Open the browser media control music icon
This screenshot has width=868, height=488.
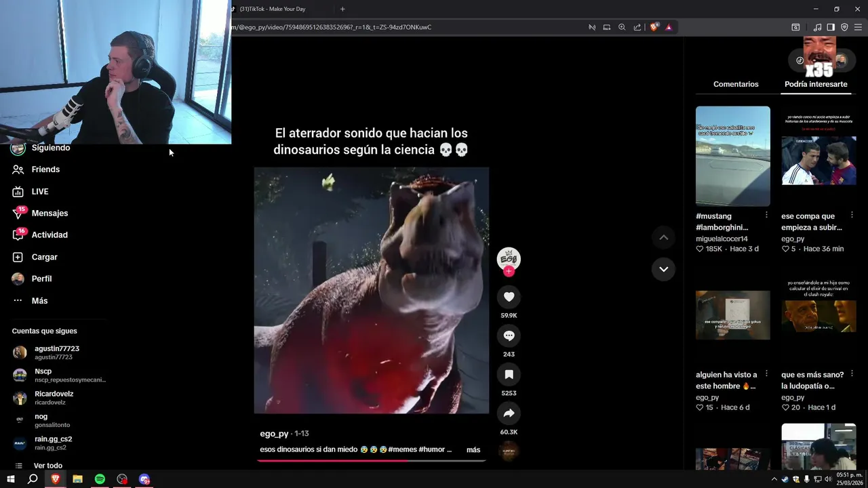(x=817, y=27)
